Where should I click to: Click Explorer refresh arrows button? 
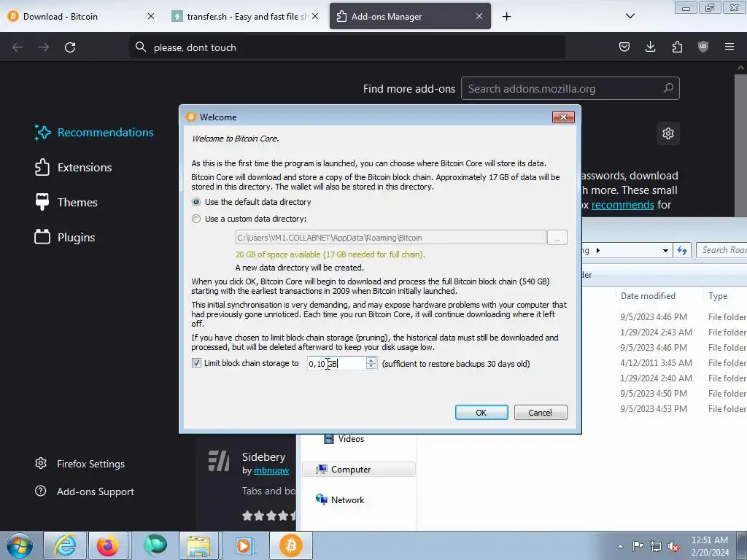point(682,251)
